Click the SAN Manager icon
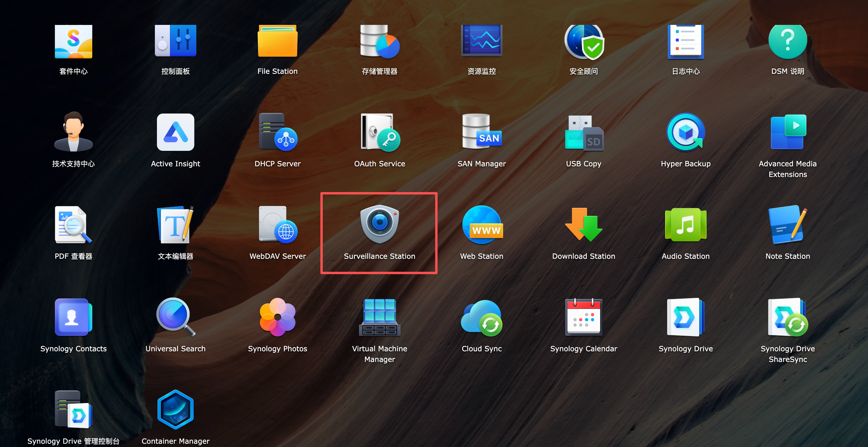Image resolution: width=868 pixels, height=447 pixels. 481,132
